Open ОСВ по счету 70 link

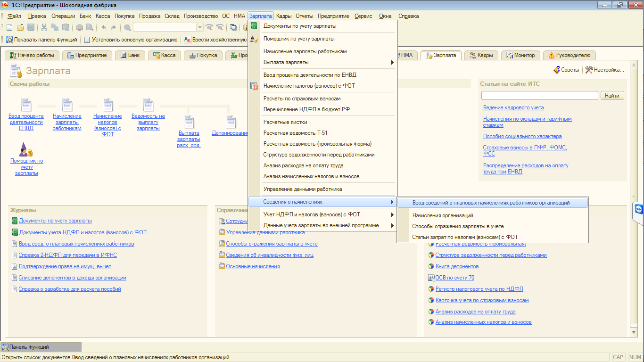pos(455,278)
